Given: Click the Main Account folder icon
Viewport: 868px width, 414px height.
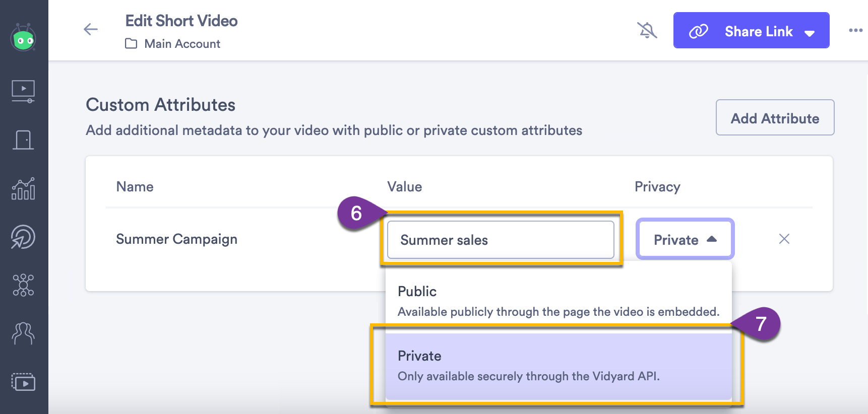Looking at the screenshot, I should pos(131,44).
